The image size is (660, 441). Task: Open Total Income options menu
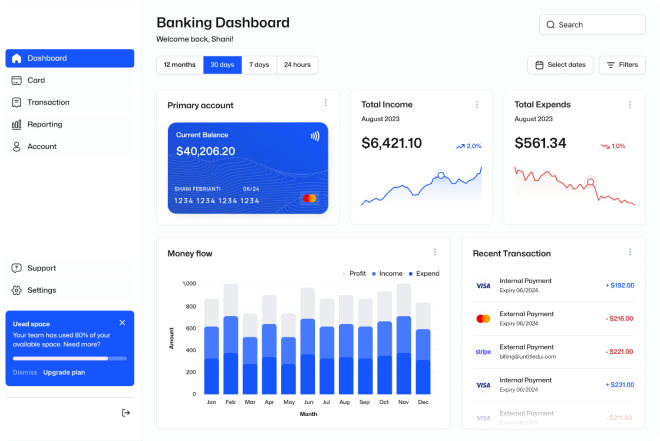click(479, 103)
